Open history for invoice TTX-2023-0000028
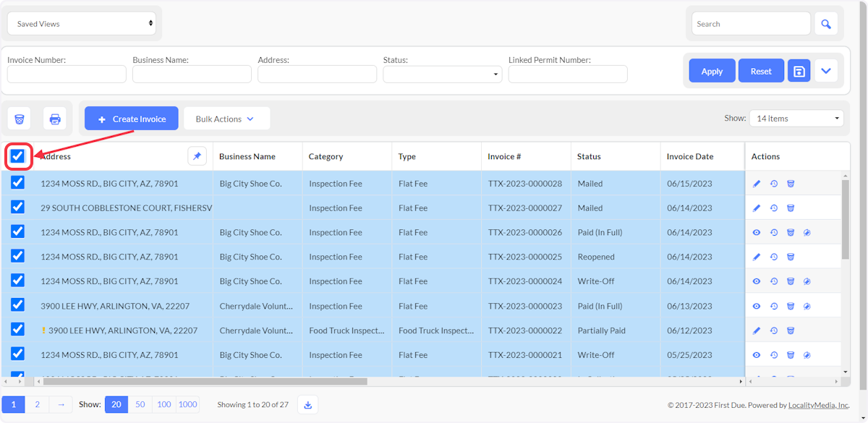 774,184
